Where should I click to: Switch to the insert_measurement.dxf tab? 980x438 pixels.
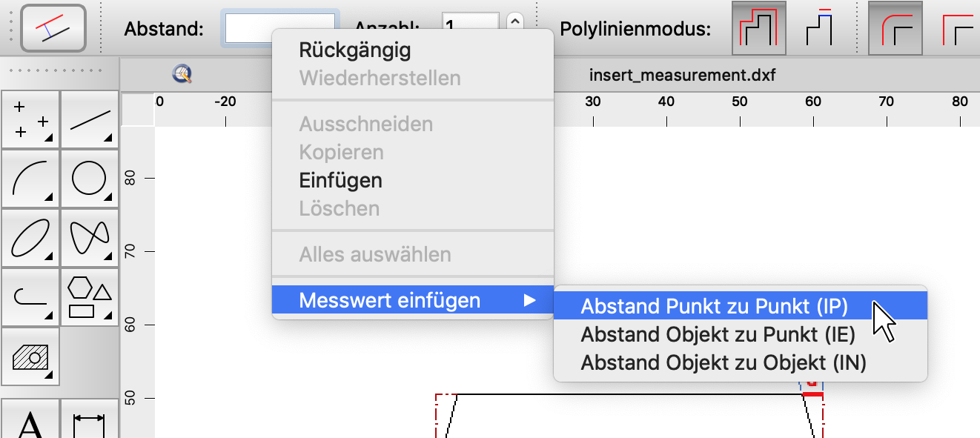coord(682,75)
